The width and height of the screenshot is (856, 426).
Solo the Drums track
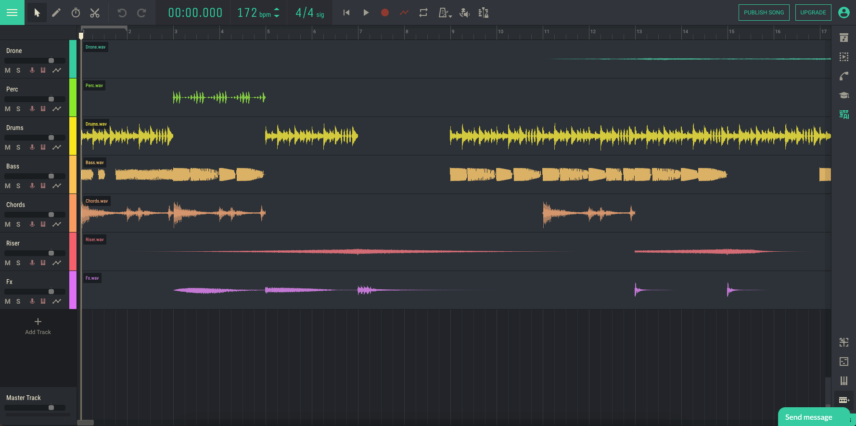pyautogui.click(x=18, y=147)
